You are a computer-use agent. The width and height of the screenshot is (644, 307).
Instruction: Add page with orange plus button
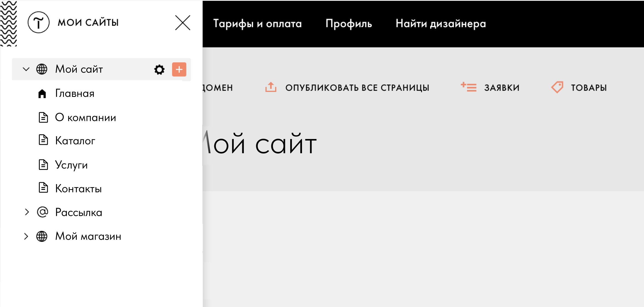coord(179,69)
